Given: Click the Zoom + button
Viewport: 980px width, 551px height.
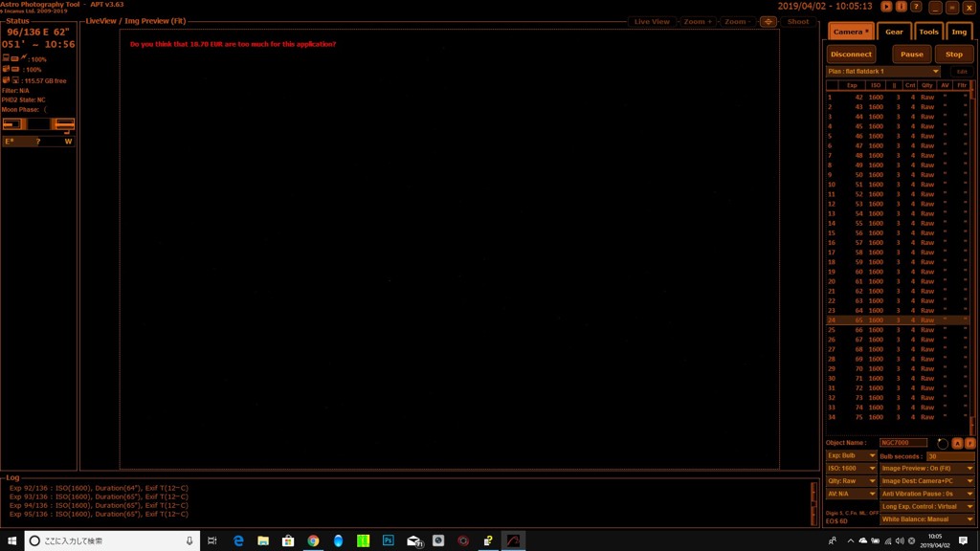Looking at the screenshot, I should (697, 22).
